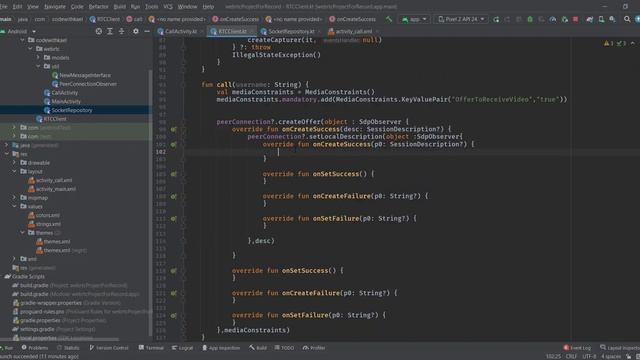This screenshot has width=640, height=360.
Task: Click the Search Everywhere magnifier icon
Action: point(627,19)
